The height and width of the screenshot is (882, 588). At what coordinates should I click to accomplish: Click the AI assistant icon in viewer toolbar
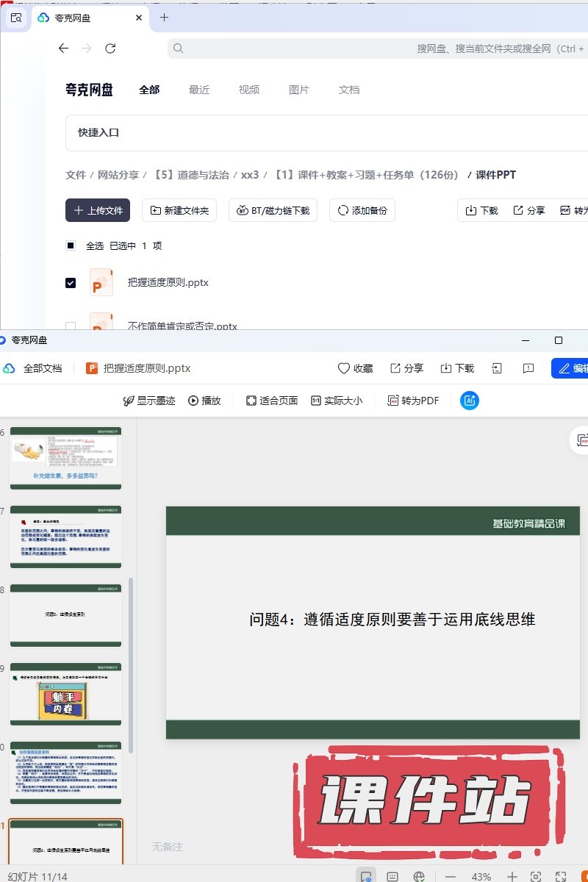(x=470, y=401)
